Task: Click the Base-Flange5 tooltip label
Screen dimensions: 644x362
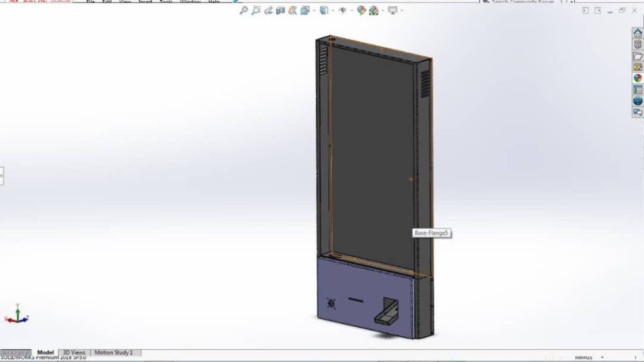Action: click(431, 233)
